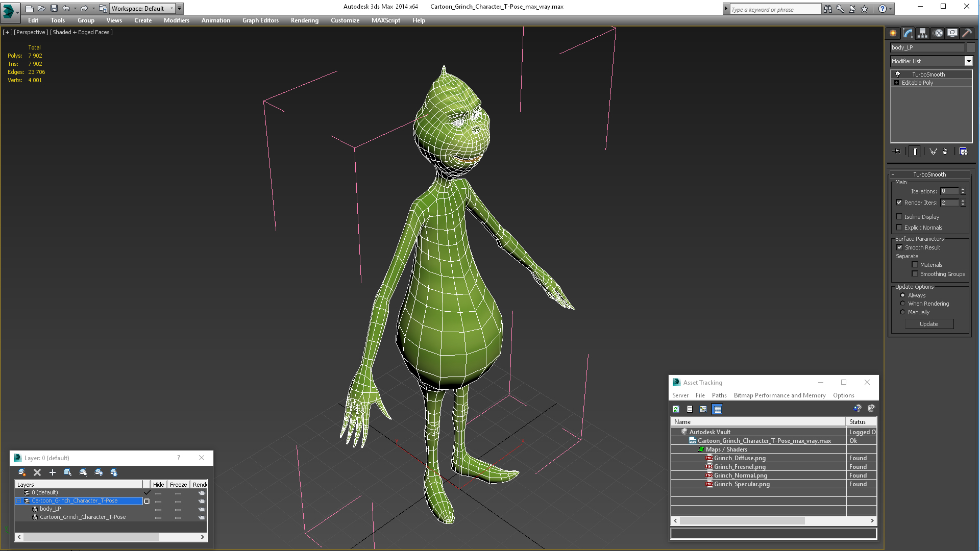
Task: Create a new scene from the quick access toolbar
Action: [29, 8]
